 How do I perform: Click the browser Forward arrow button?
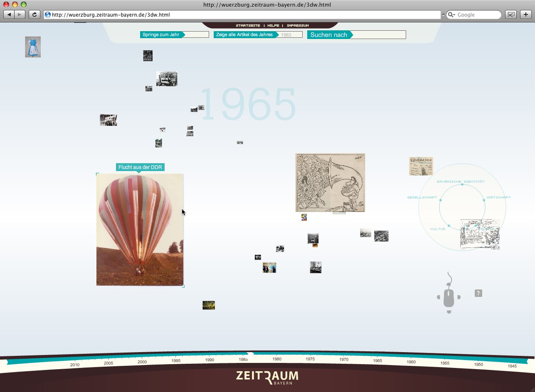[20, 15]
